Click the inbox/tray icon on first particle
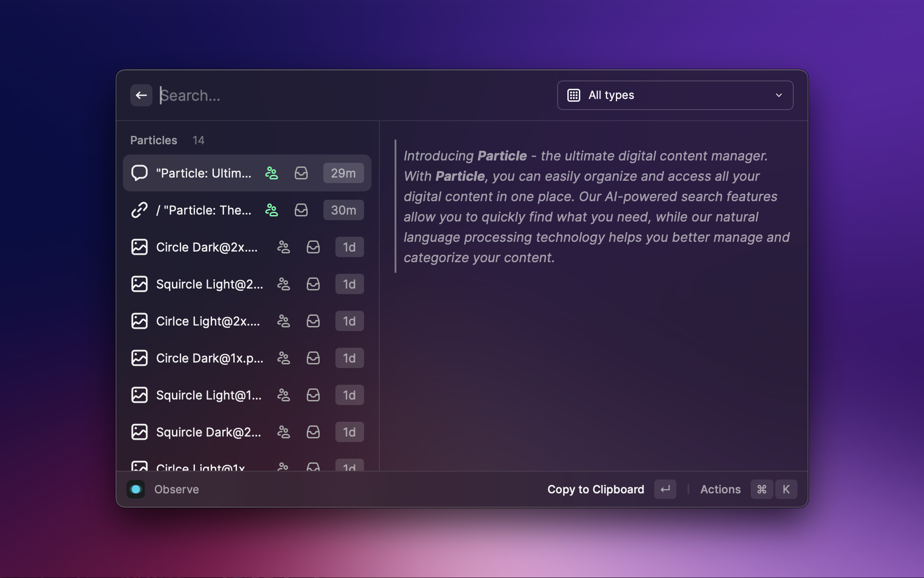924x578 pixels. coord(301,172)
